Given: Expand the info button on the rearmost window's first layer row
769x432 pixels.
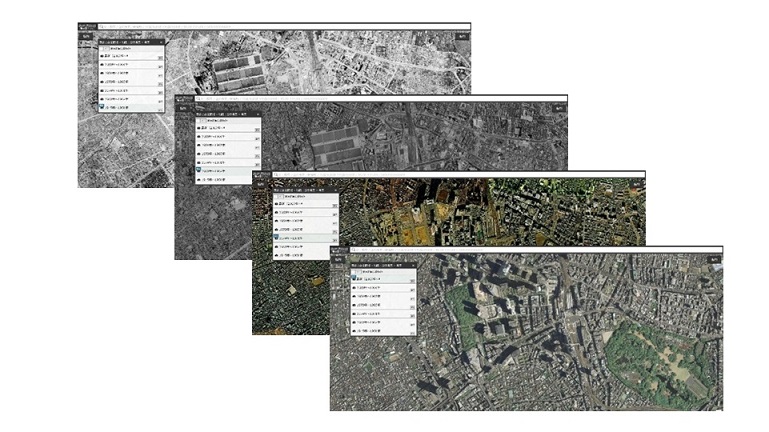Looking at the screenshot, I should 160,57.
